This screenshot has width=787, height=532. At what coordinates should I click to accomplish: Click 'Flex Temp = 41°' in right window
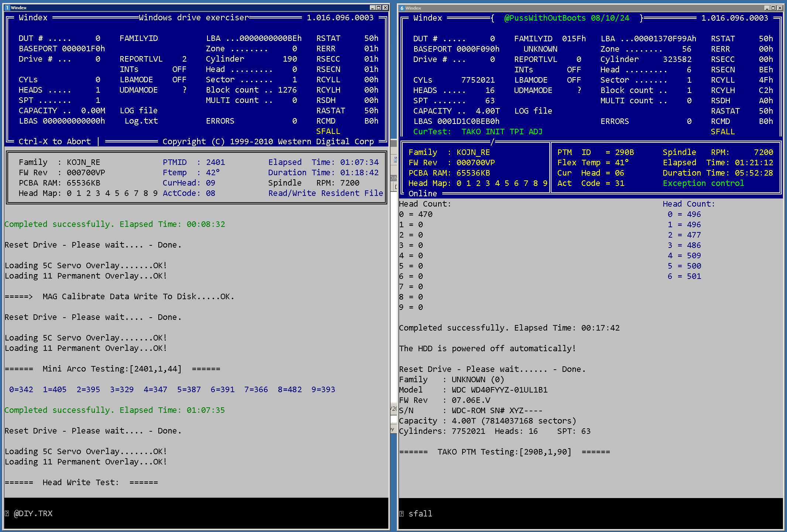[x=593, y=162]
